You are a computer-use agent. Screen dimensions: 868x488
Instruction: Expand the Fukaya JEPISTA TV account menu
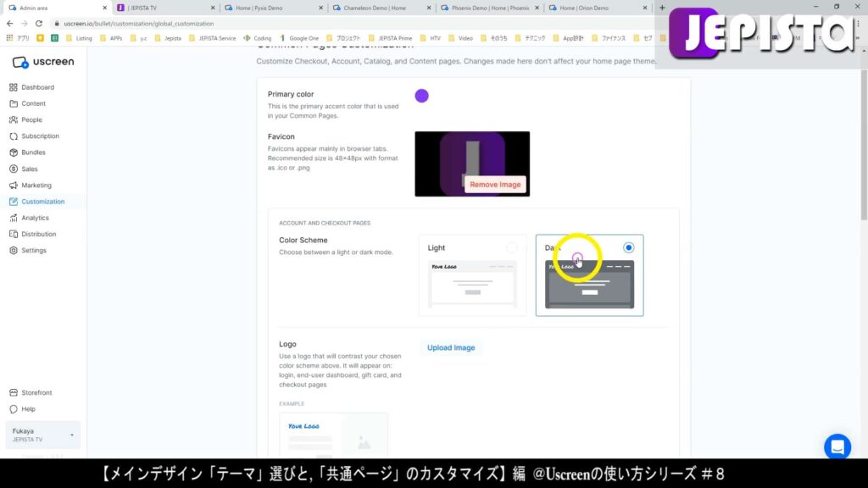pyautogui.click(x=42, y=435)
